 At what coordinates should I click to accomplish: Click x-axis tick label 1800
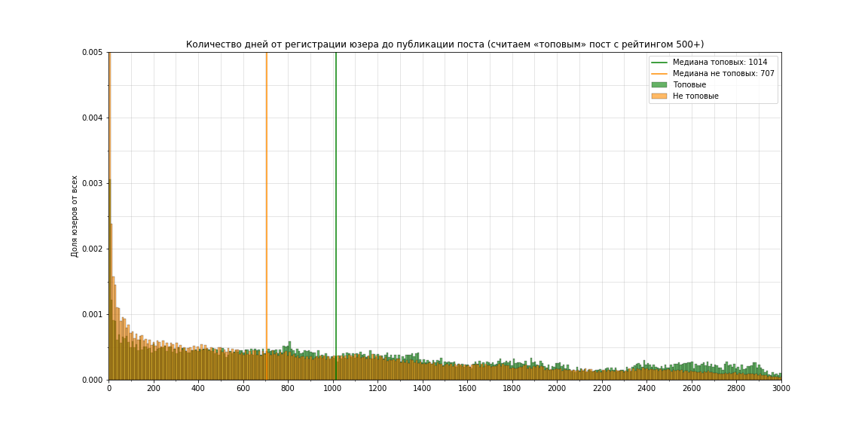click(x=512, y=389)
